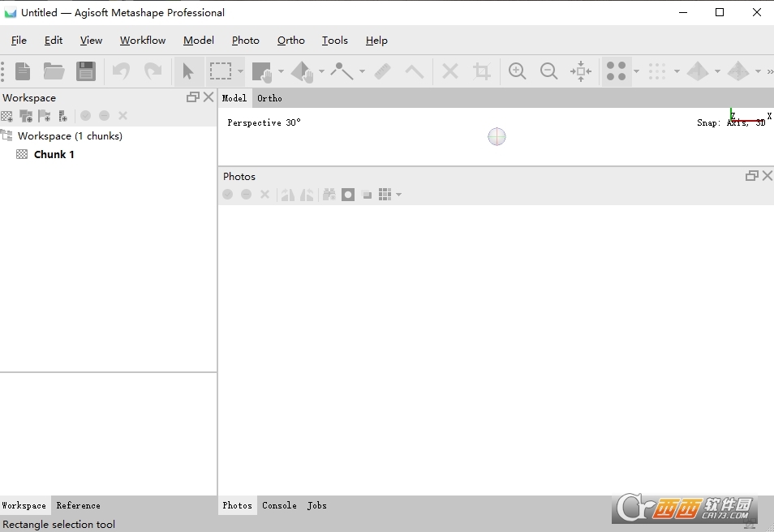Open the Point Cloud view mode dropdown arrow
The height and width of the screenshot is (532, 774).
(x=636, y=71)
